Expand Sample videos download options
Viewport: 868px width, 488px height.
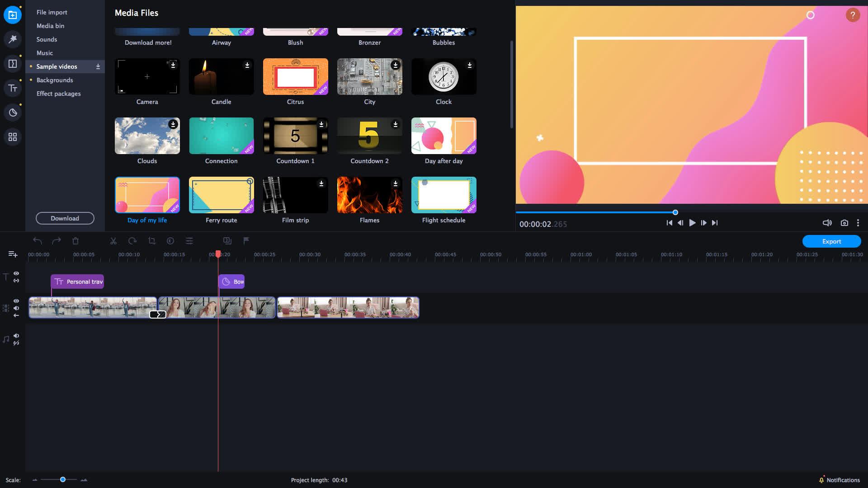pos(98,66)
